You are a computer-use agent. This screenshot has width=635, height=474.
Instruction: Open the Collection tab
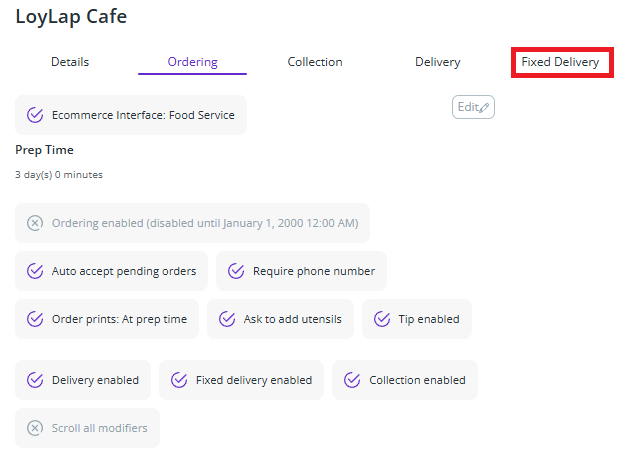click(x=315, y=62)
